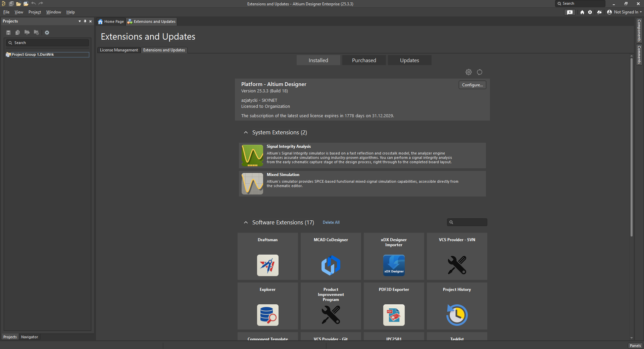644x349 pixels.
Task: Click the Compile documents icon in Projects panel
Action: (17, 33)
